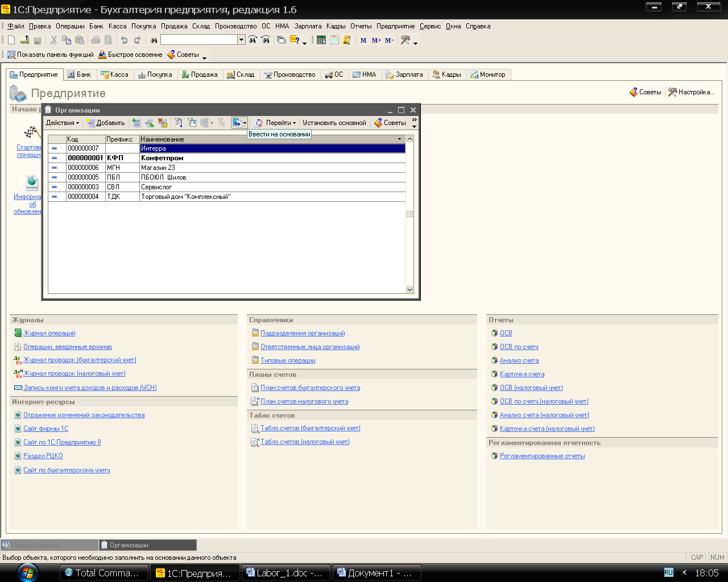
Task: Click the M+ memory add button
Action: (376, 40)
